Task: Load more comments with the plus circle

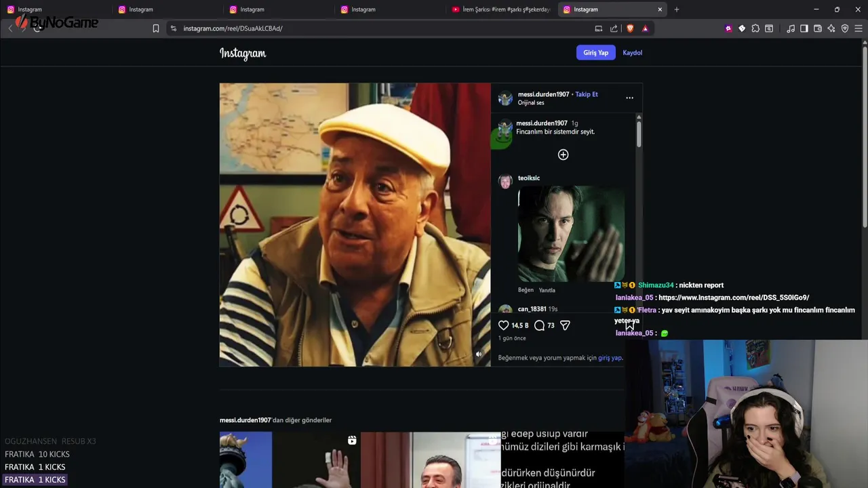Action: [x=563, y=155]
